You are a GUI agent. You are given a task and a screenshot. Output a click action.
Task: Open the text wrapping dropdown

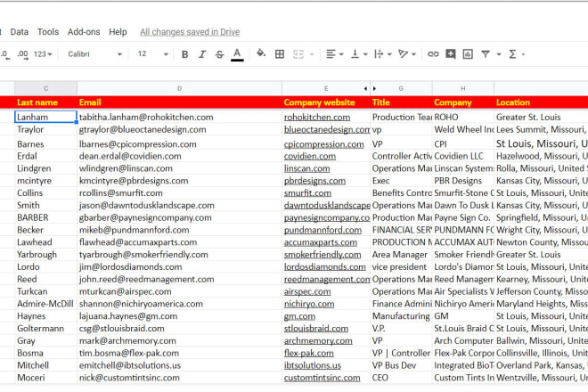[x=383, y=54]
